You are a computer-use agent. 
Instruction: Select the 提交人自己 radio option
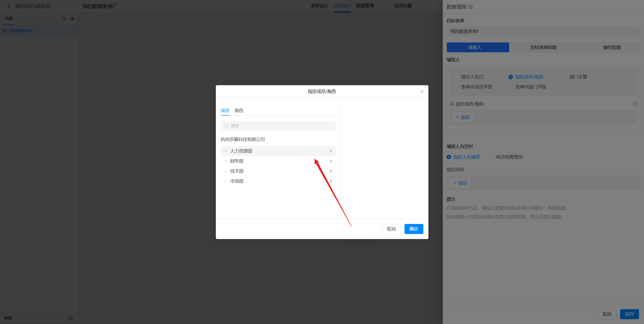click(x=457, y=77)
